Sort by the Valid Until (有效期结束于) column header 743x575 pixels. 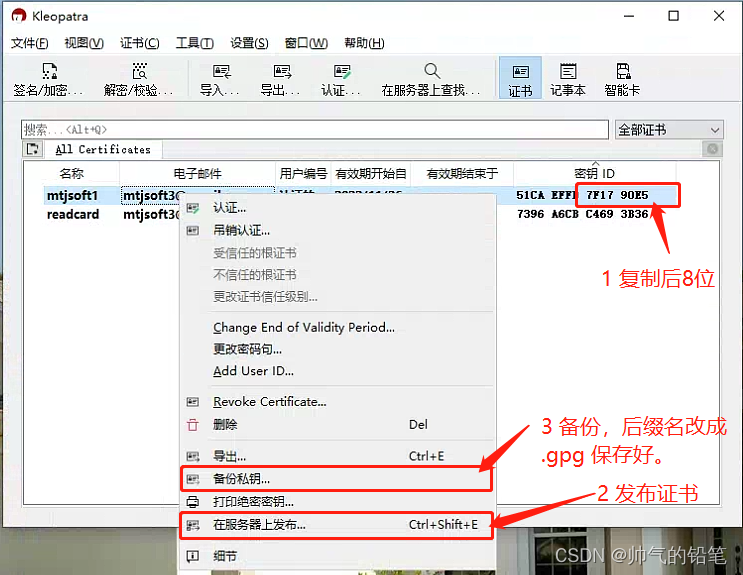462,173
